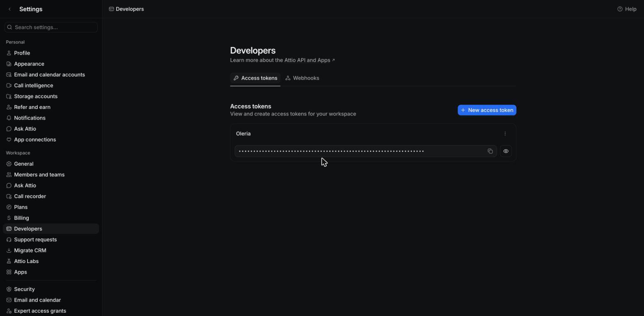The image size is (644, 316).
Task: Go to Members and teams
Action: [51, 175]
